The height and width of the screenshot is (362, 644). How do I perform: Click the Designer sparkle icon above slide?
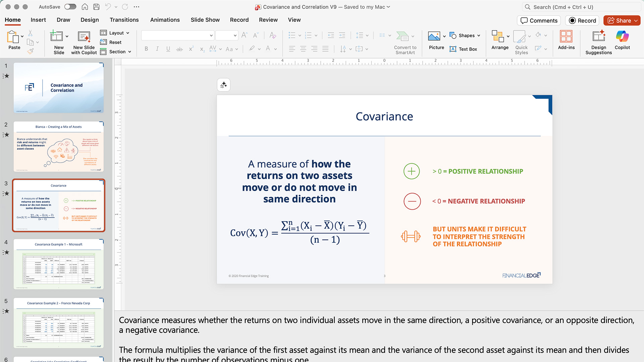(x=224, y=85)
